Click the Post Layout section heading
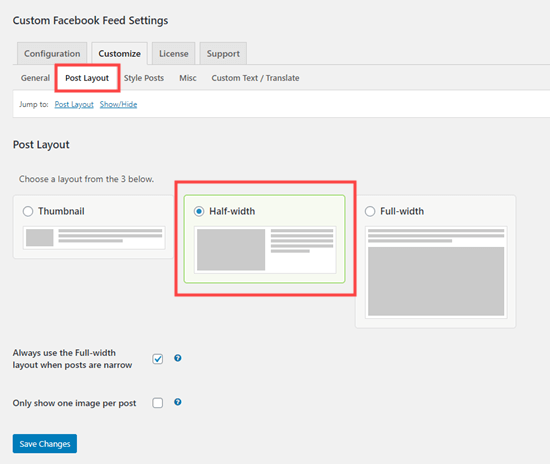 tap(41, 144)
